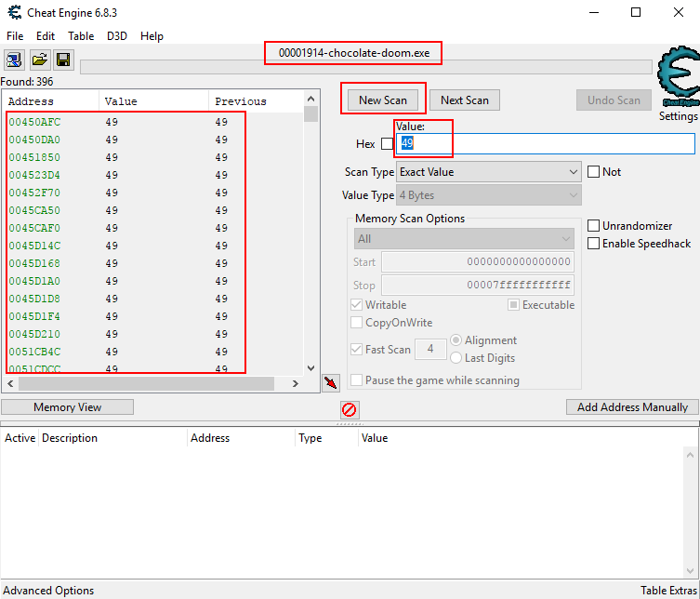Open the Memory View button
Screen dimensions: 700x599
(x=67, y=407)
